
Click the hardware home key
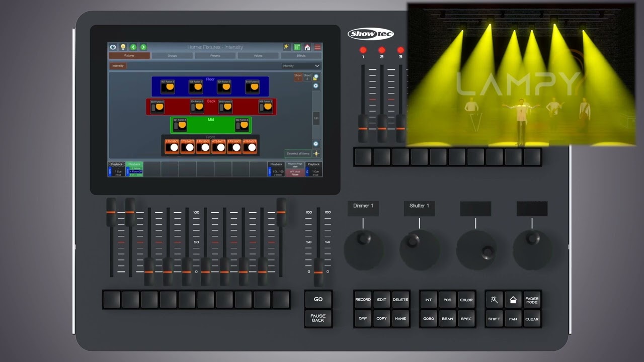[513, 300]
